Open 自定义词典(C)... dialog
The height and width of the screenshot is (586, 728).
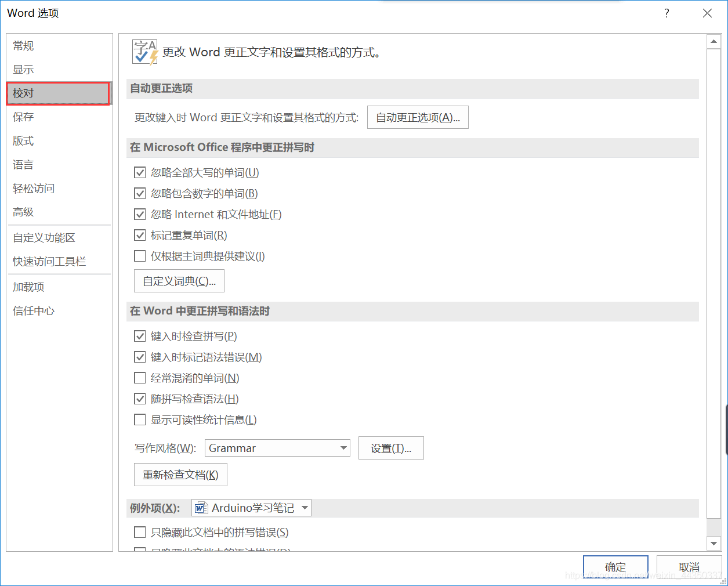pos(179,281)
